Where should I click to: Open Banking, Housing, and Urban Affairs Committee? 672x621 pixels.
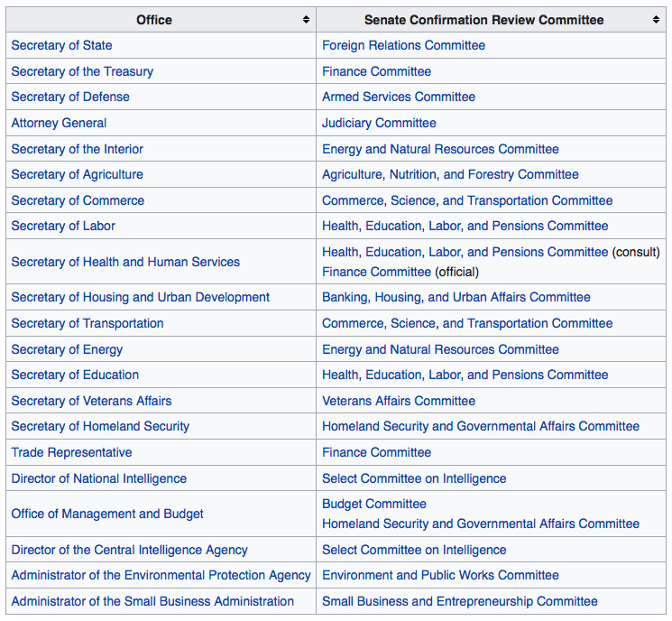click(456, 297)
